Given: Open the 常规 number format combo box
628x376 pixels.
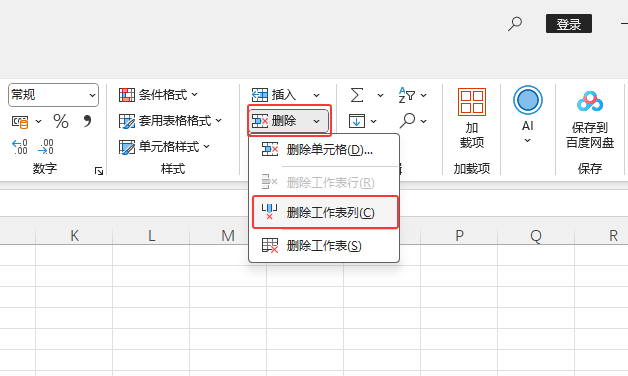Looking at the screenshot, I should click(x=53, y=95).
